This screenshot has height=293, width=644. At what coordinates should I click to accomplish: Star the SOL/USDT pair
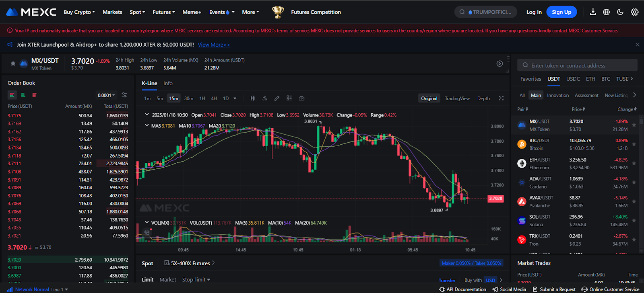634,221
